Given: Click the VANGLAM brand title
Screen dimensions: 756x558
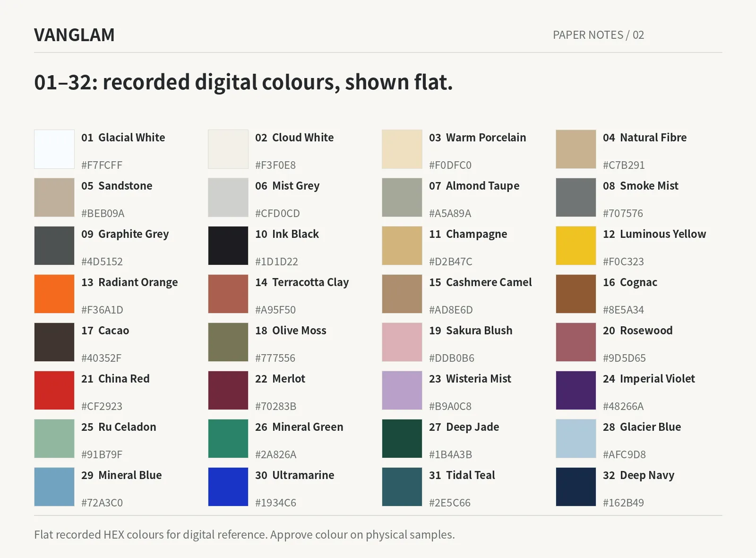Looking at the screenshot, I should pos(74,35).
